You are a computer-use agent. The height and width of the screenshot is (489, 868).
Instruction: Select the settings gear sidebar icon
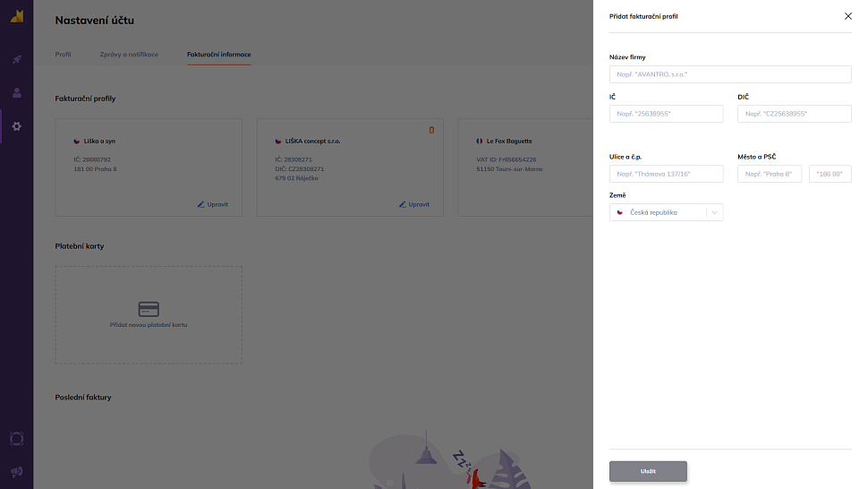16,126
